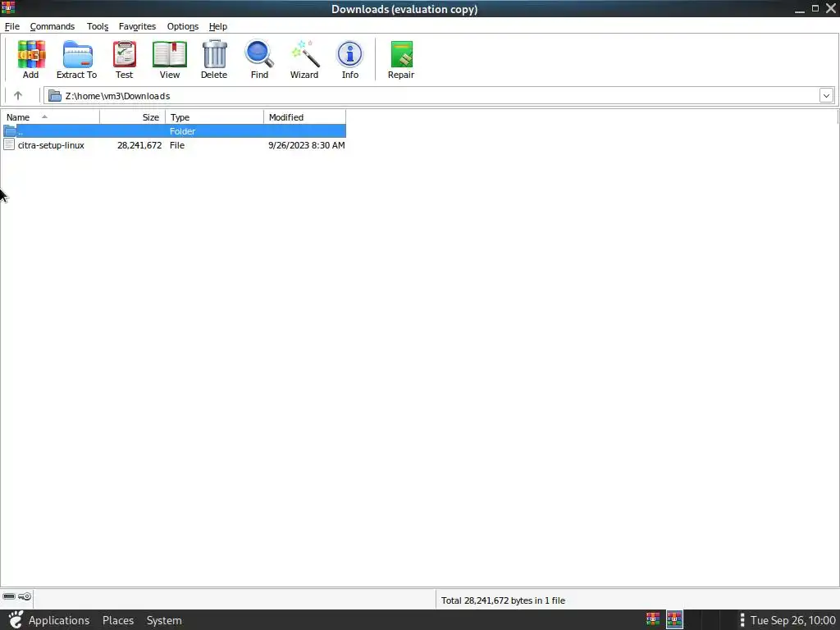Click the Repair archive icon
840x630 pixels.
click(x=401, y=55)
